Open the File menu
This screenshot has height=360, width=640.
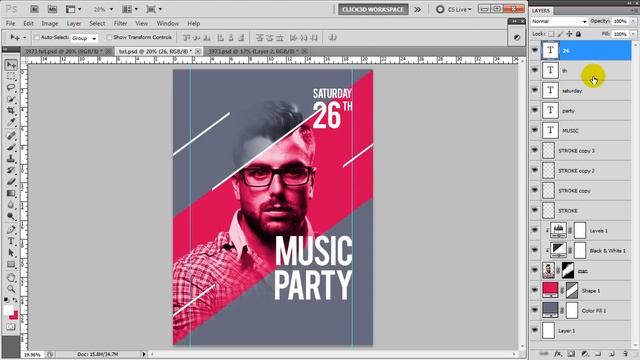(x=11, y=24)
